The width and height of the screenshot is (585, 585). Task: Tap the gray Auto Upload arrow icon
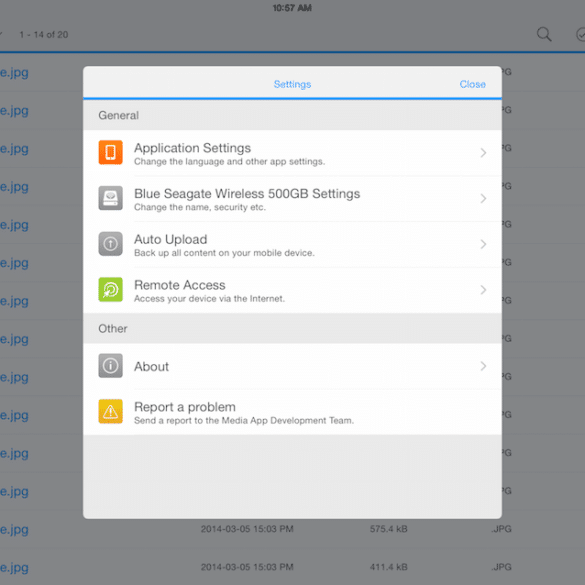(110, 244)
